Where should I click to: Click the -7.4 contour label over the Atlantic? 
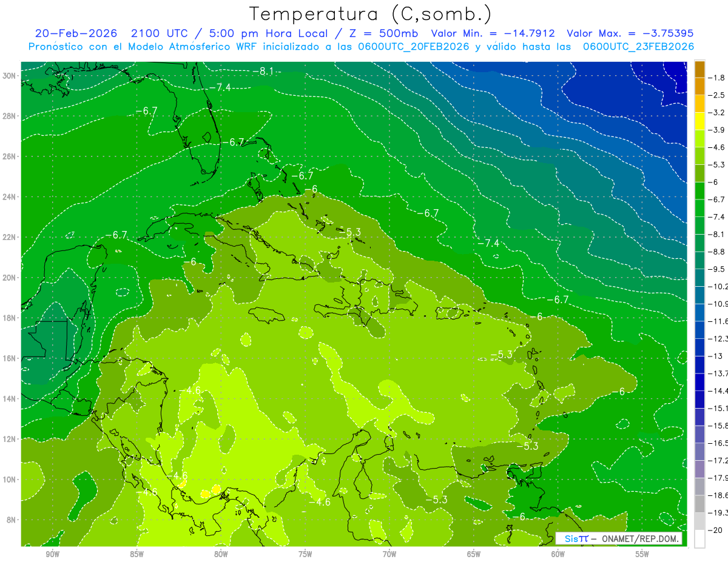[488, 243]
